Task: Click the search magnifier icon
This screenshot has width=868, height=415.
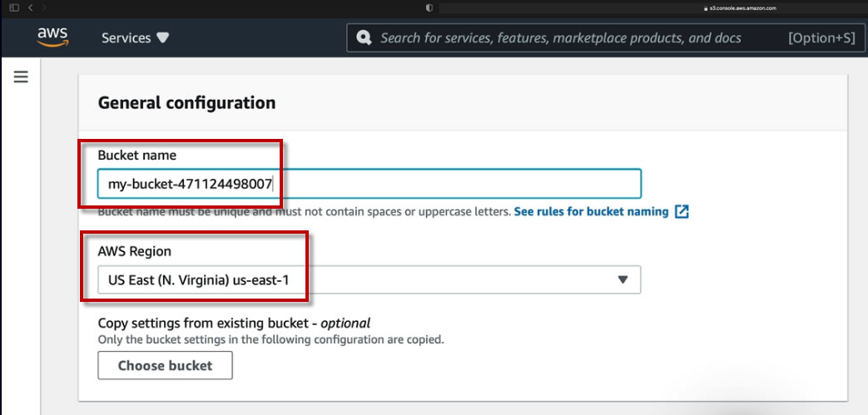Action: [364, 38]
